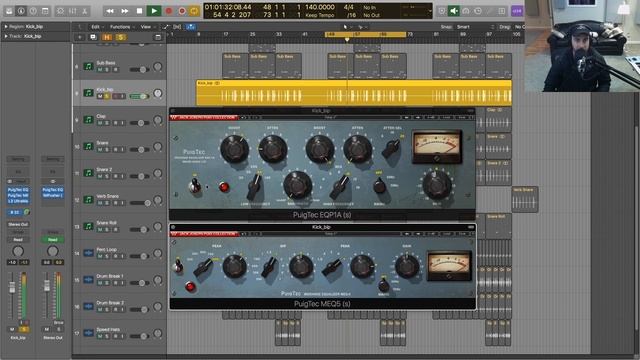Open Smart Controls icon
Image resolution: width=640 pixels, height=360 pixels.
coord(60,11)
